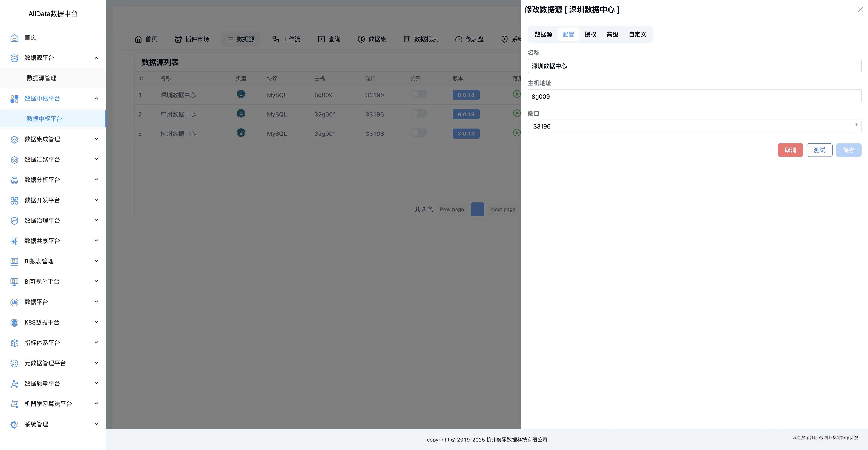Switch to the 授权 tab in edit drawer
This screenshot has height=450, width=868.
(x=590, y=34)
